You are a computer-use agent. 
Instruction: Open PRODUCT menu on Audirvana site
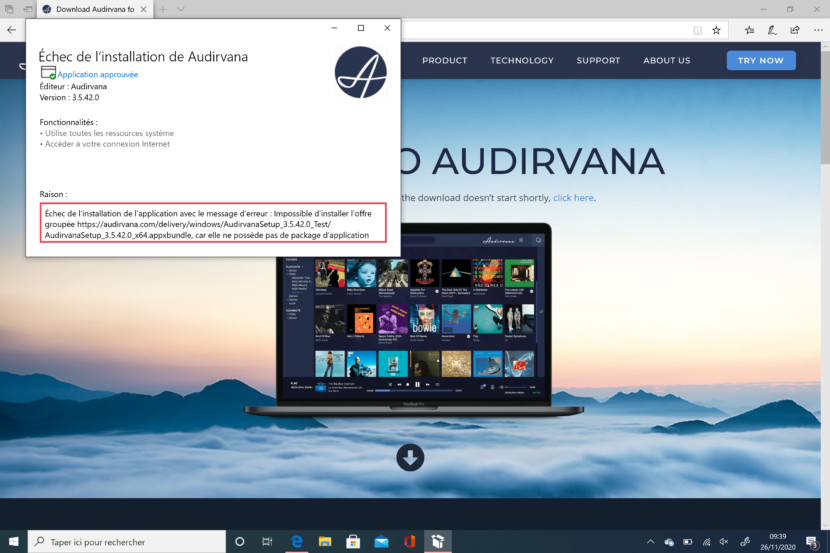coord(445,60)
